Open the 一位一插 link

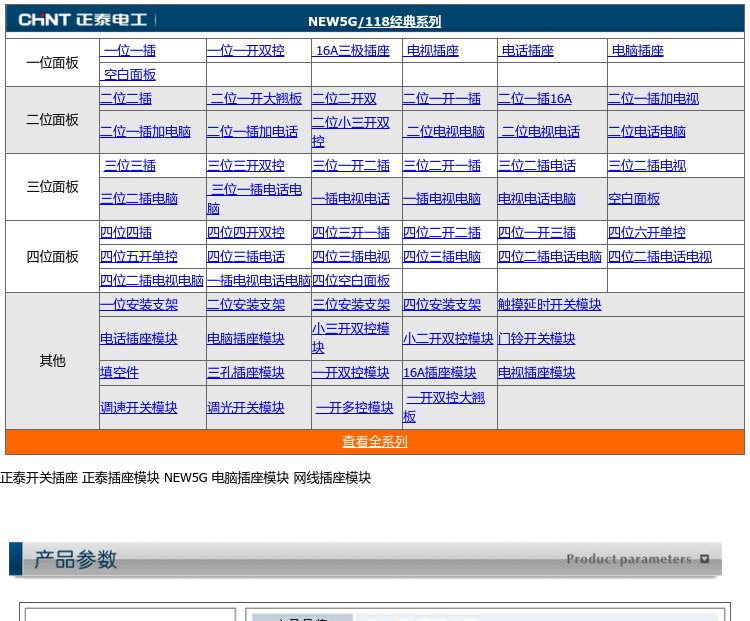pos(129,50)
